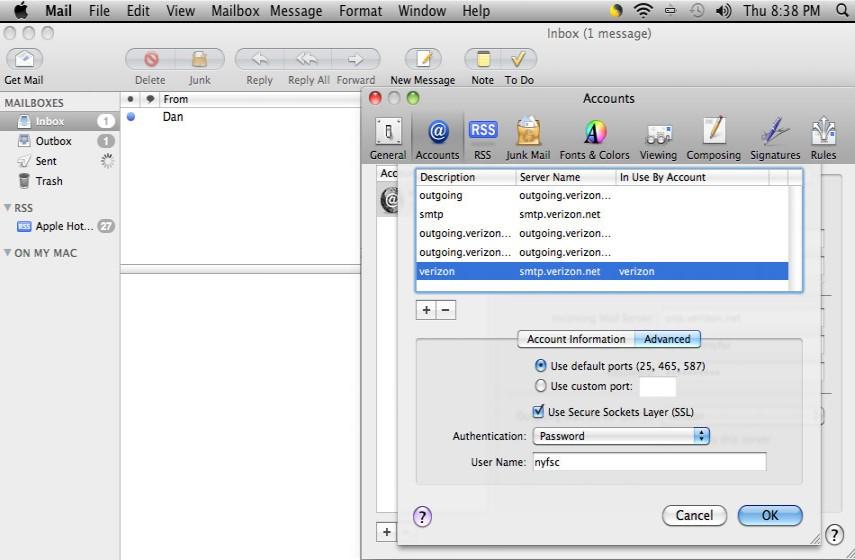This screenshot has height=560, width=855.
Task: Open the Format menu
Action: 360,10
